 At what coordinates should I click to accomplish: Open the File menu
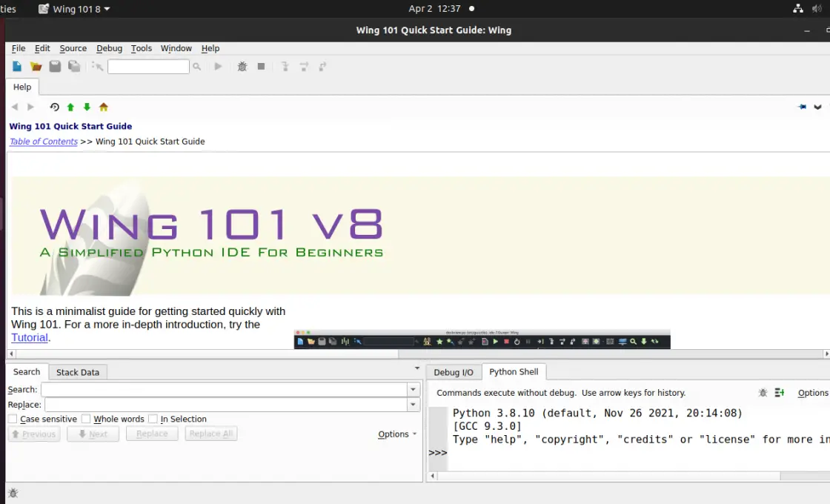(x=19, y=48)
